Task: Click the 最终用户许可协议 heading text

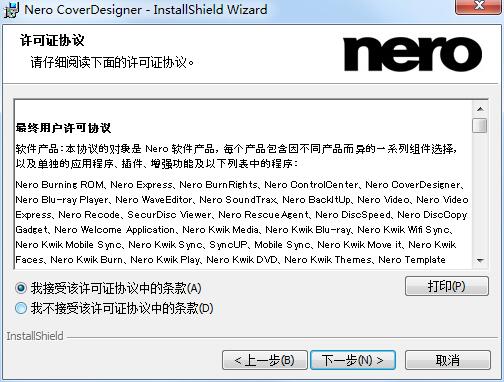Action: pyautogui.click(x=63, y=128)
